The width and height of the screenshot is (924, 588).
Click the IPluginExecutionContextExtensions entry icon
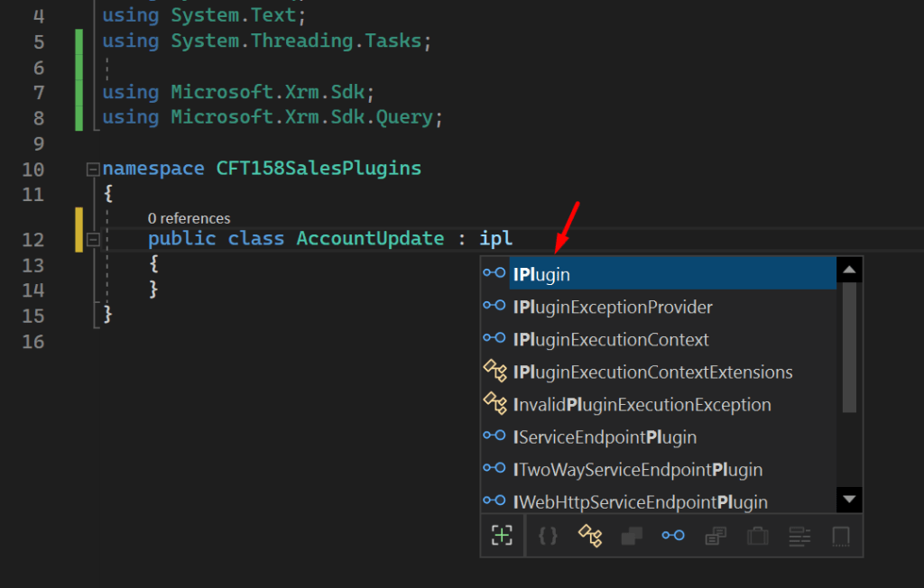pos(494,372)
